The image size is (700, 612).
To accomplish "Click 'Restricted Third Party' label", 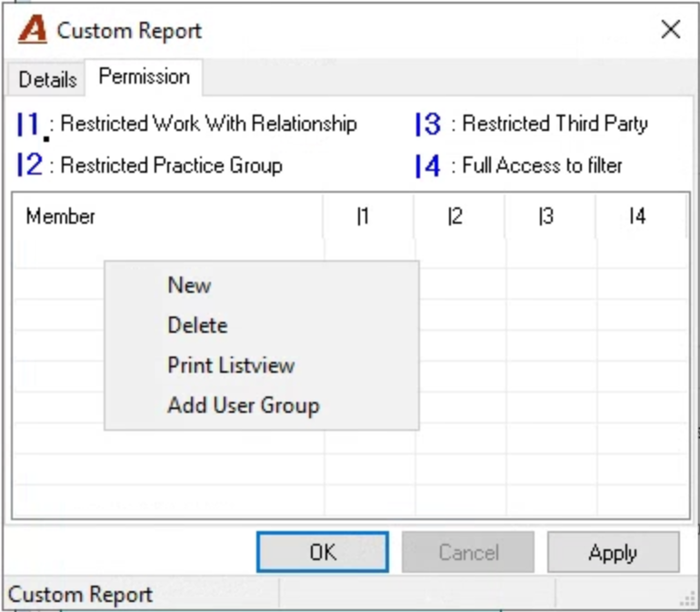I will [x=555, y=124].
